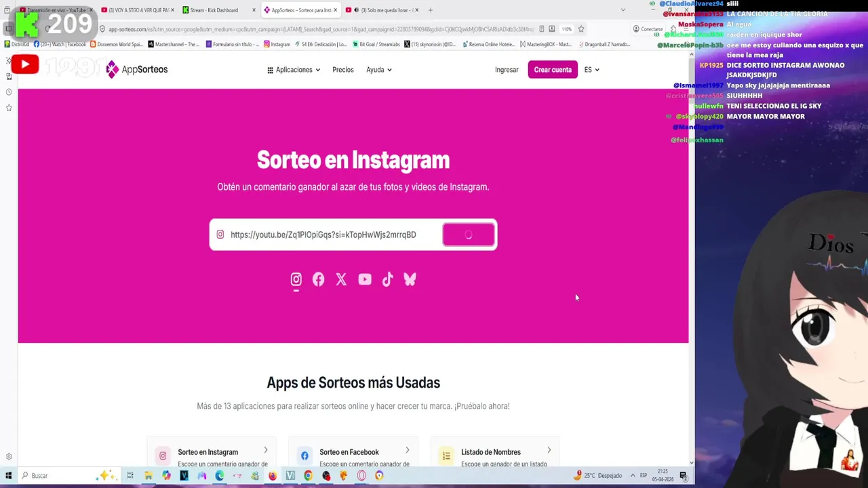Click the chevron on Listado de Nombres card

[x=549, y=450]
